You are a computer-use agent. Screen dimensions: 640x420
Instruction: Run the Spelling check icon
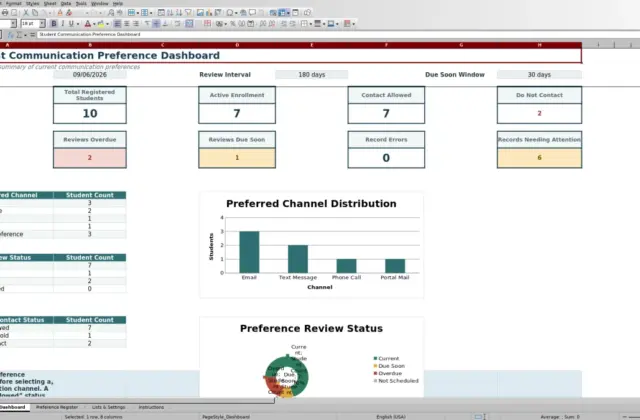(119, 13)
